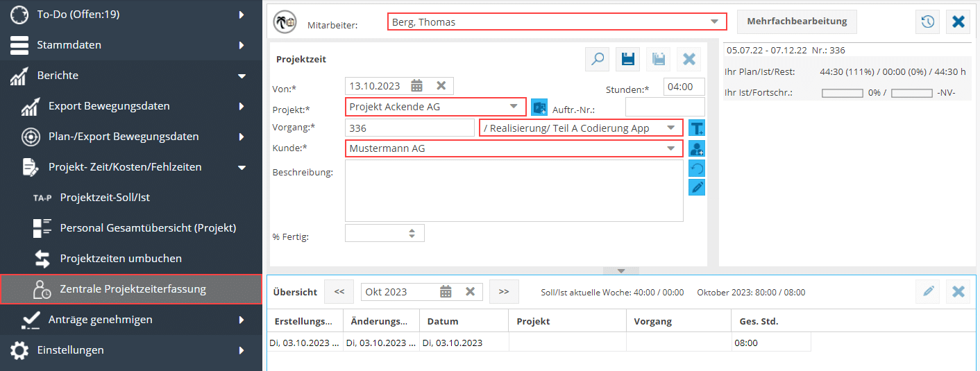This screenshot has height=371, width=980.
Task: Clear the Von date with the X icon
Action: pyautogui.click(x=441, y=86)
